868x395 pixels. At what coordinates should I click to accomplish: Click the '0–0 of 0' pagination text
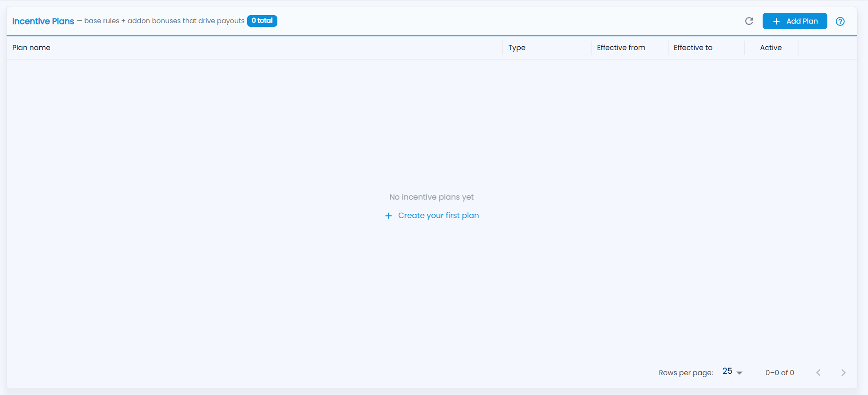(780, 373)
